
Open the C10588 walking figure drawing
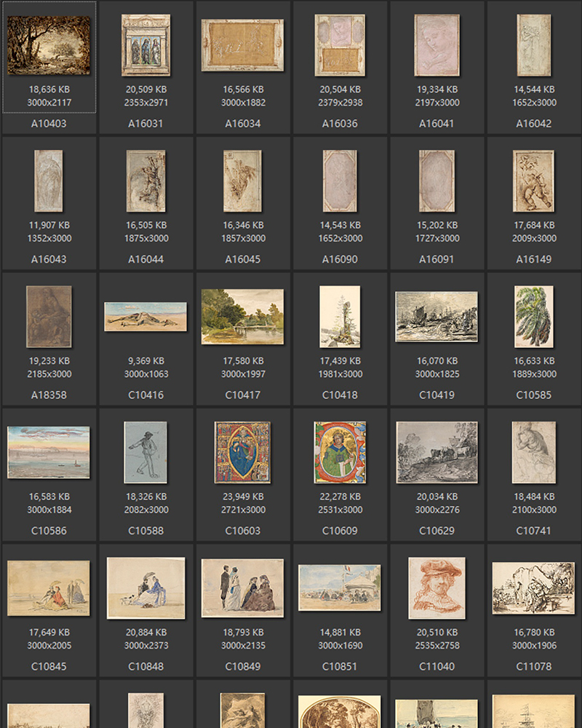145,452
